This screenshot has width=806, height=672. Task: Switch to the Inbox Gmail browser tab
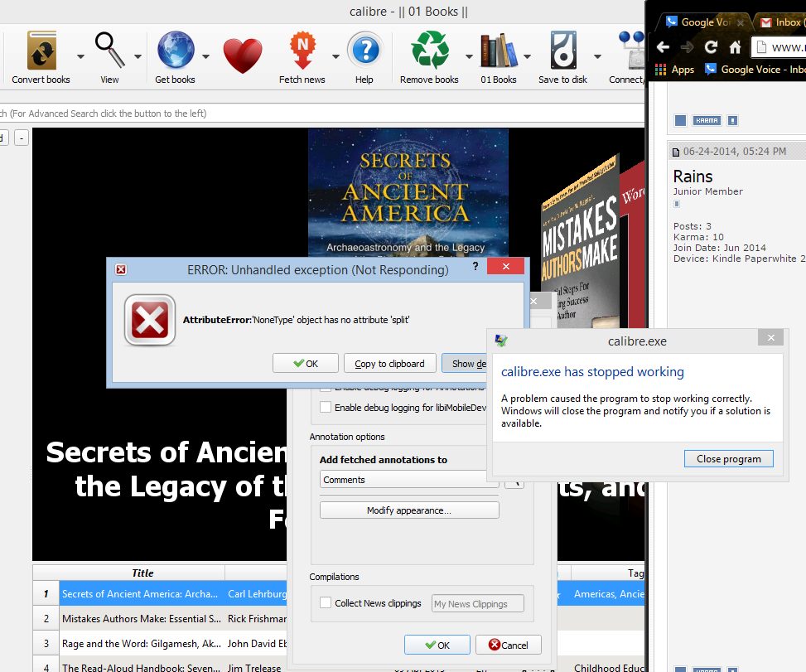click(x=782, y=22)
